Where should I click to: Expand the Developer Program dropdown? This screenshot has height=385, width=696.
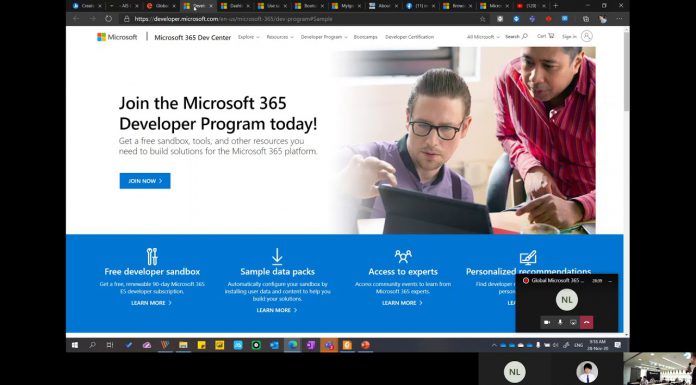pyautogui.click(x=324, y=37)
